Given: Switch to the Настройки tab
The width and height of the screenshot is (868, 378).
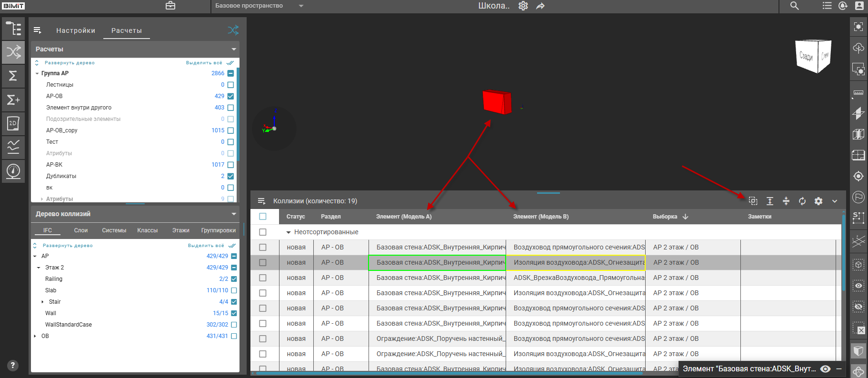Looking at the screenshot, I should [76, 30].
